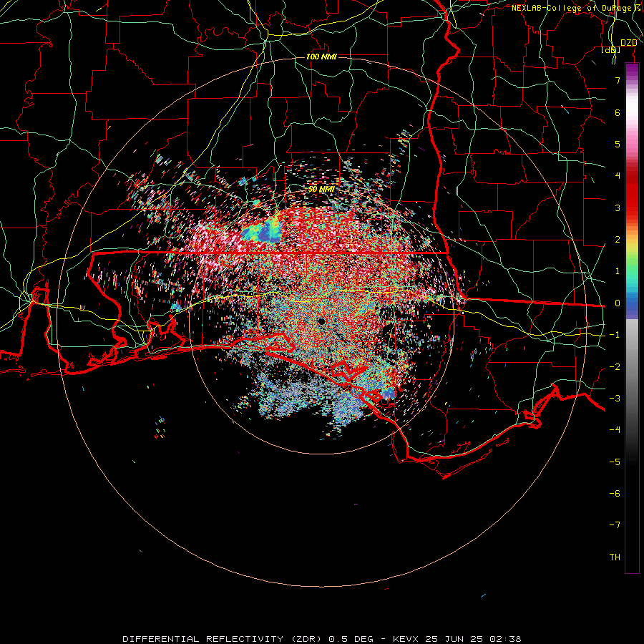The image size is (644, 644).
Task: Click the DZD product label
Action: coord(629,43)
